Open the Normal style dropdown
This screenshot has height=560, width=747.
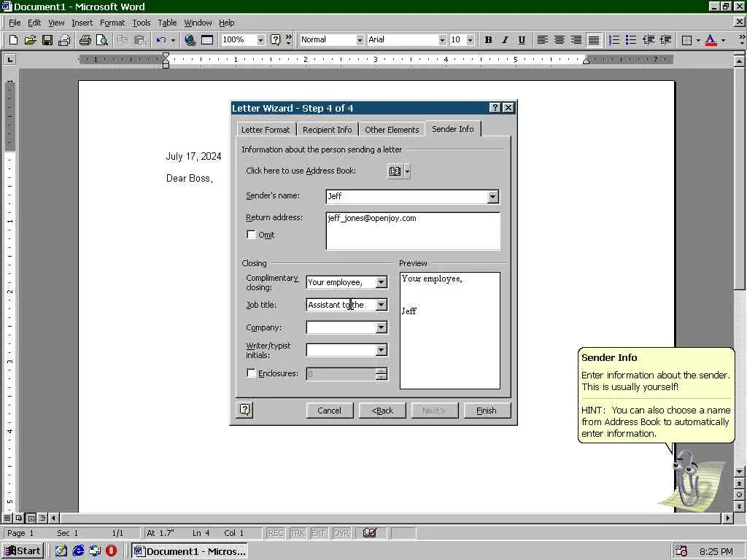360,40
